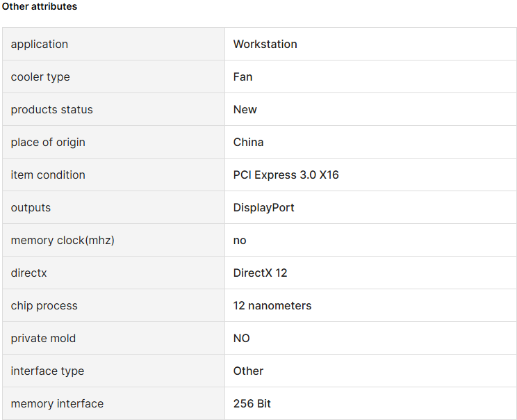Select the "Fan" value text
This screenshot has width=517, height=420.
[243, 76]
